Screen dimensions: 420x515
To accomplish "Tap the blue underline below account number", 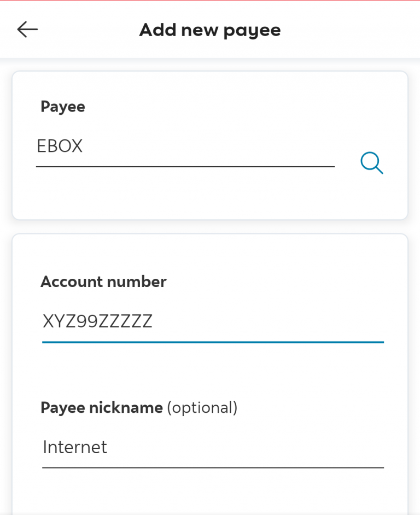I will click(x=213, y=342).
